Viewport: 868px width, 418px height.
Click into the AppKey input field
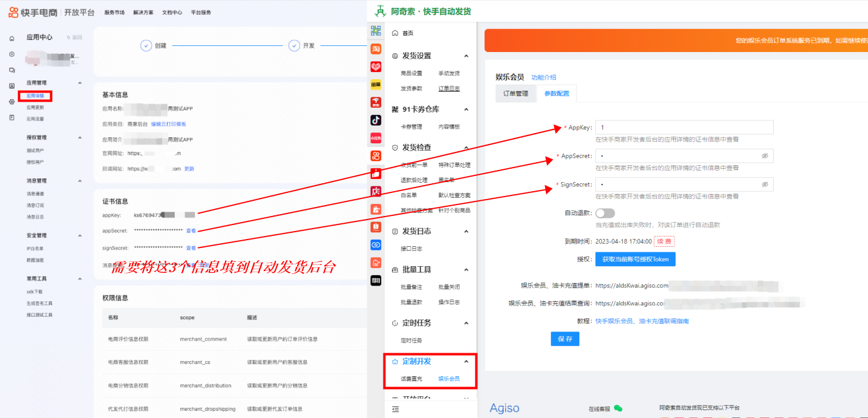click(684, 127)
